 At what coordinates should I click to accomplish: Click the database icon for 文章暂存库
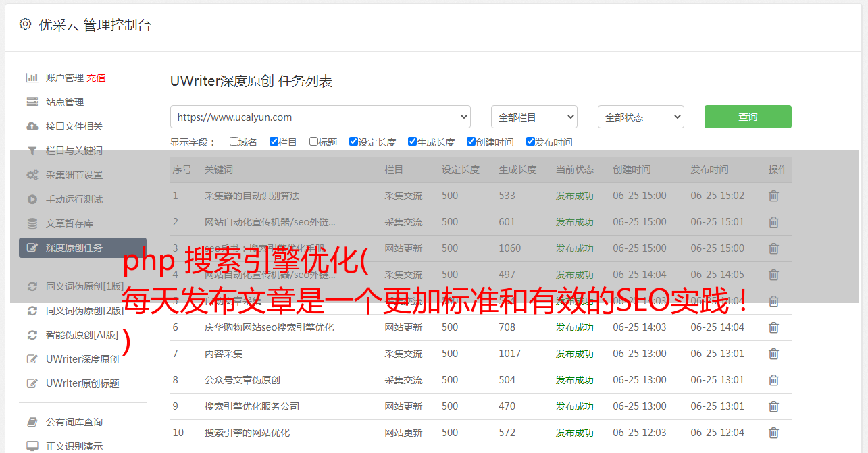(32, 223)
